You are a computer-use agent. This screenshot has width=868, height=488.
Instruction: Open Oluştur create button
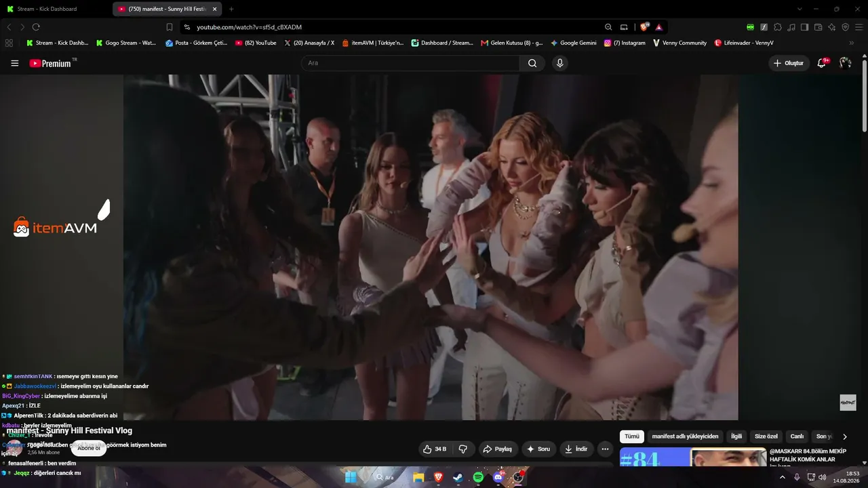pos(789,63)
